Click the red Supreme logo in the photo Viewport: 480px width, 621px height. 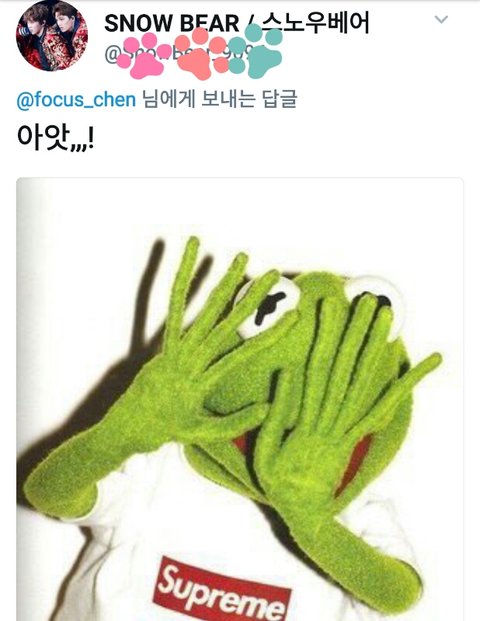coord(223,590)
